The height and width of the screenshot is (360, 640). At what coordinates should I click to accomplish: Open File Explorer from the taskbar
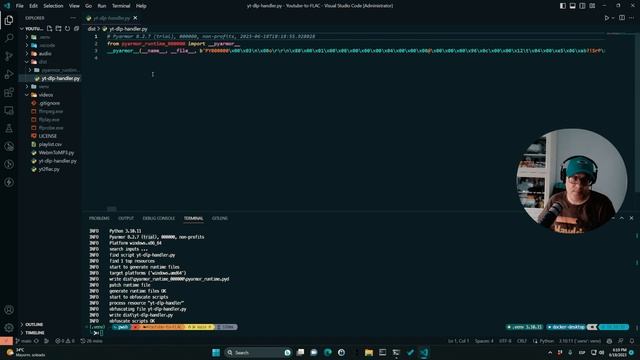pyautogui.click(x=369, y=352)
